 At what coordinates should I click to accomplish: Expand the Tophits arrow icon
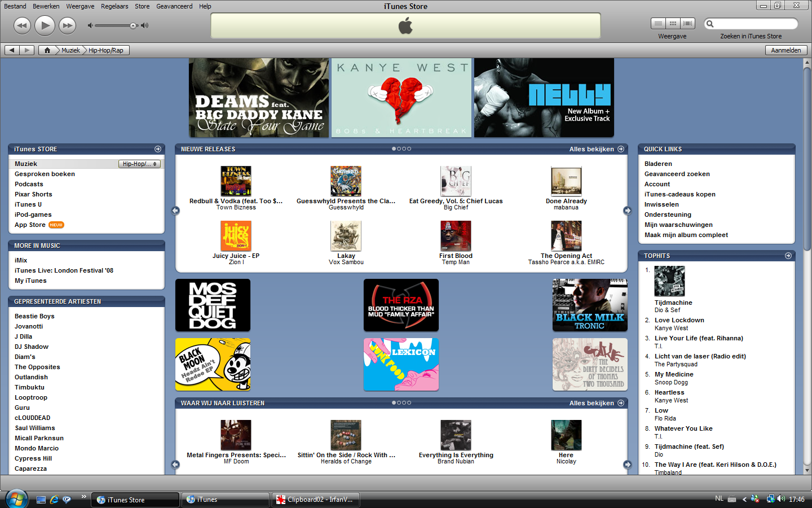(788, 256)
